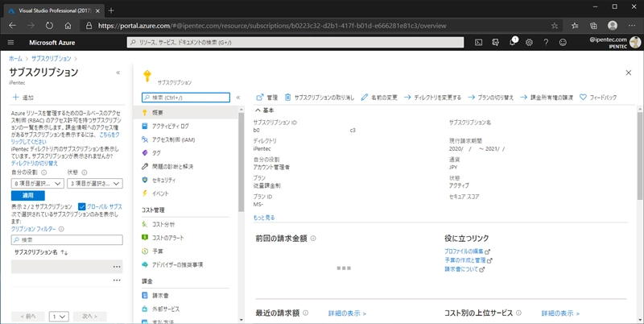Open the browser settings and more menu
Image resolution: width=644 pixels, height=324 pixels.
(632, 26)
